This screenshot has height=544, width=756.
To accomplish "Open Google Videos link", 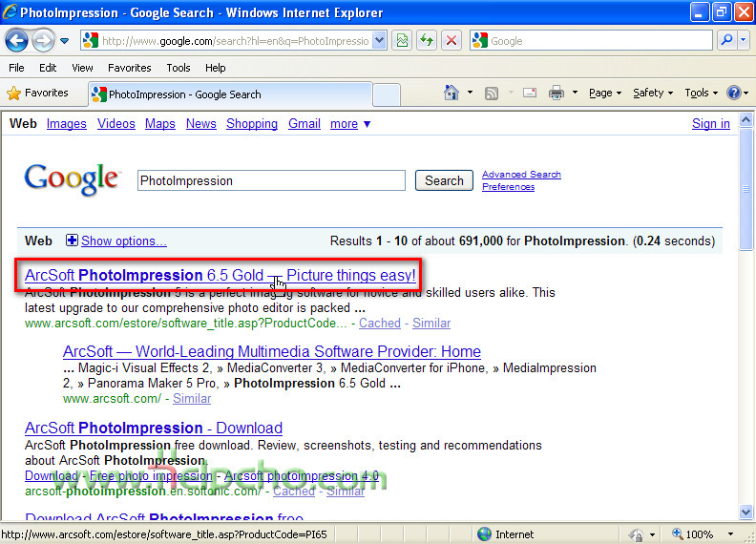I will (116, 124).
